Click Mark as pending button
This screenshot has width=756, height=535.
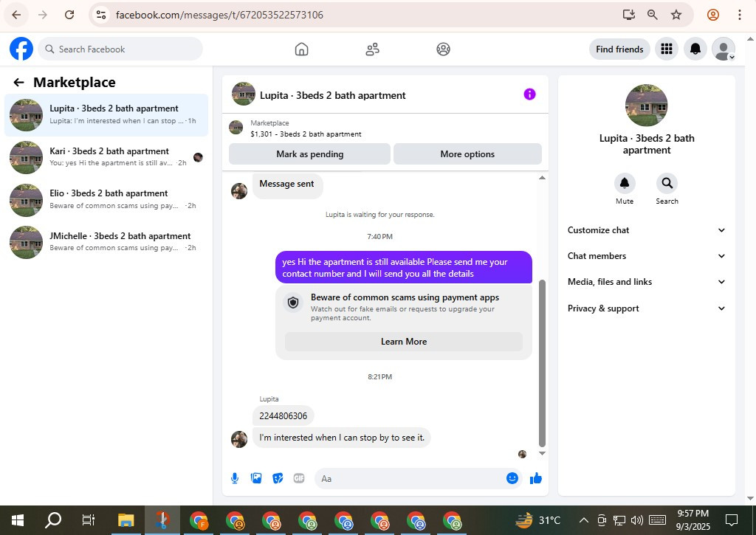point(309,154)
